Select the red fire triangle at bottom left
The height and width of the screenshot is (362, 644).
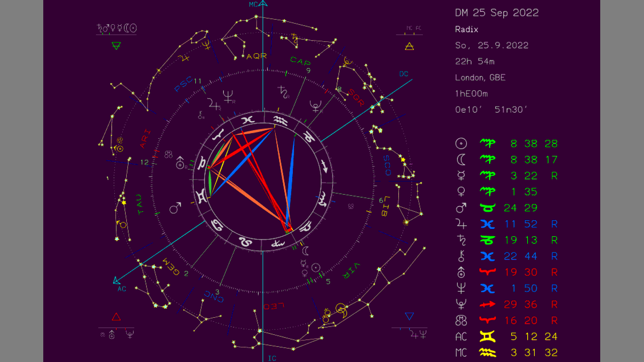click(x=116, y=317)
